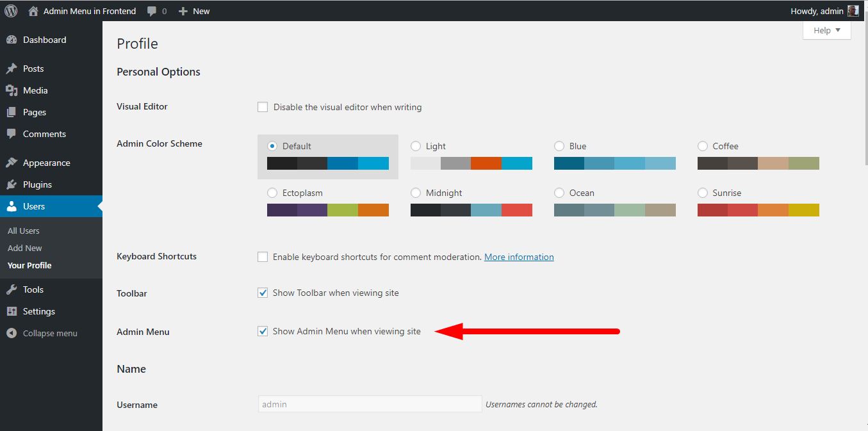Click the Ectoplasm scheme green swatch
Screen dimensions: 868x431
(343, 210)
